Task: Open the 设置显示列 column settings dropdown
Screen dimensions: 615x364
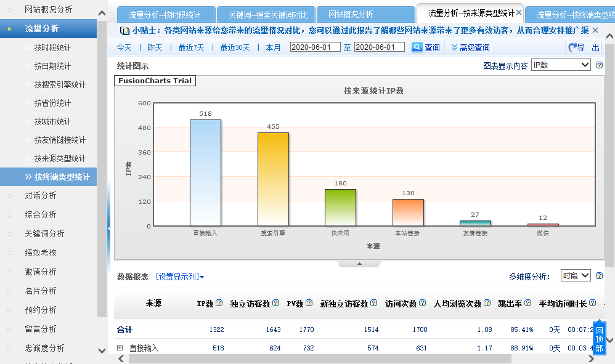Action: click(180, 277)
